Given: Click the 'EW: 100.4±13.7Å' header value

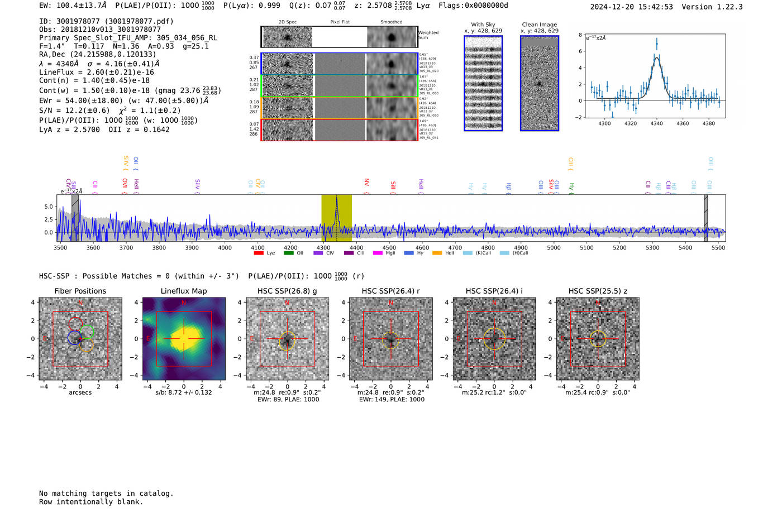Looking at the screenshot, I should point(73,6).
